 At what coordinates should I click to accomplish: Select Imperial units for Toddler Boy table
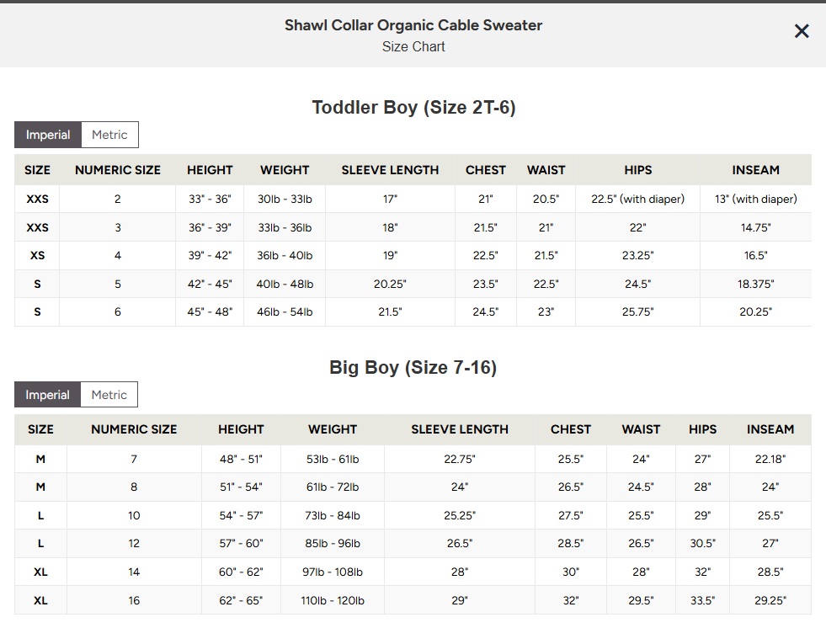point(48,135)
